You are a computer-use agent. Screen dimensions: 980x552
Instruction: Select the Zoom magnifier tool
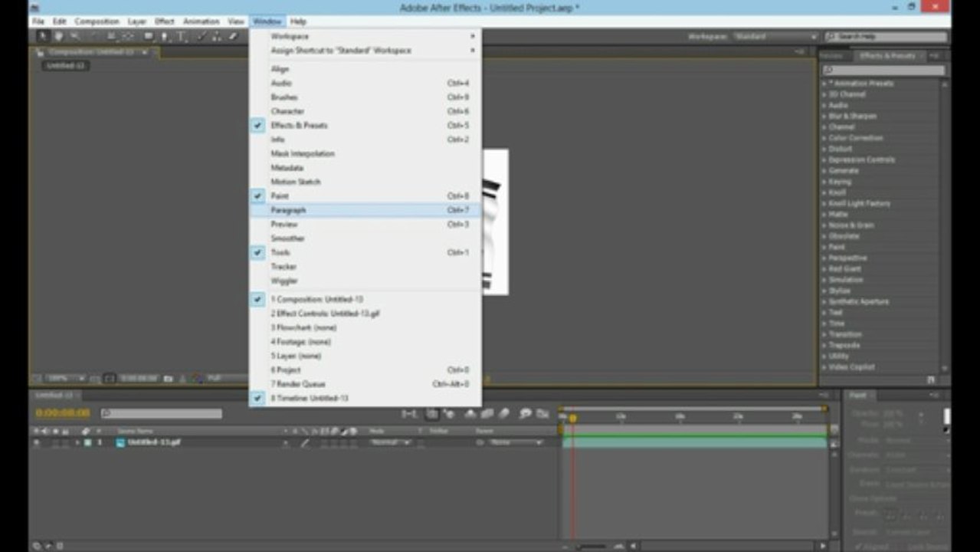click(x=74, y=36)
